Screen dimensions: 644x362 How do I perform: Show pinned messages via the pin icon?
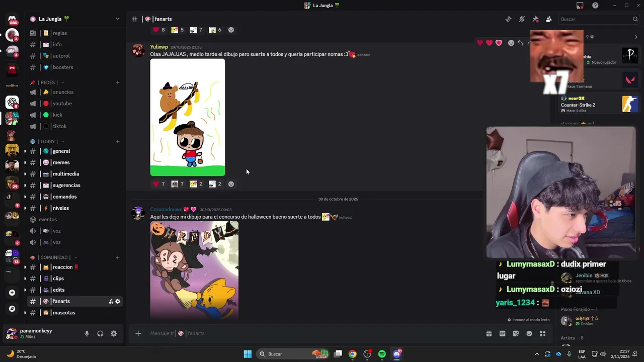[x=535, y=19]
